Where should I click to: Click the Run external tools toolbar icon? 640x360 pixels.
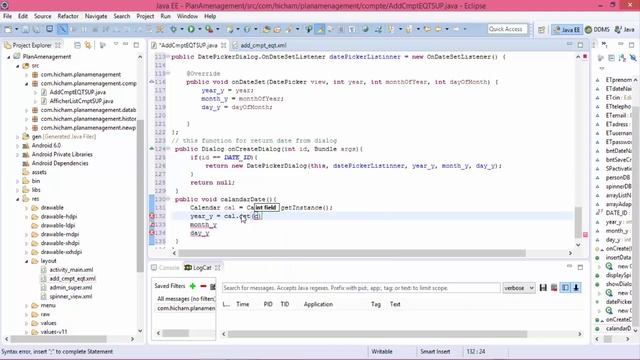click(209, 29)
